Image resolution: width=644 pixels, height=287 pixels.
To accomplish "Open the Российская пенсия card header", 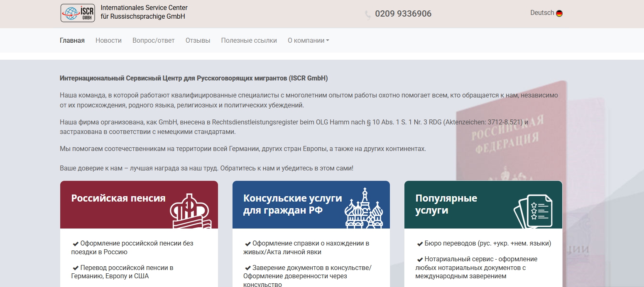I will coord(139,204).
